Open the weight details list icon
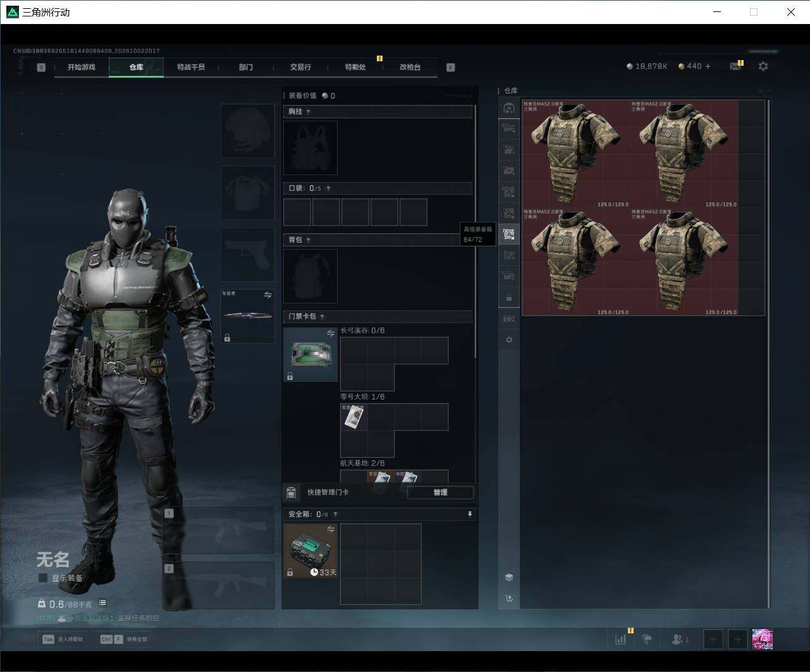The height and width of the screenshot is (672, 810). click(x=102, y=603)
